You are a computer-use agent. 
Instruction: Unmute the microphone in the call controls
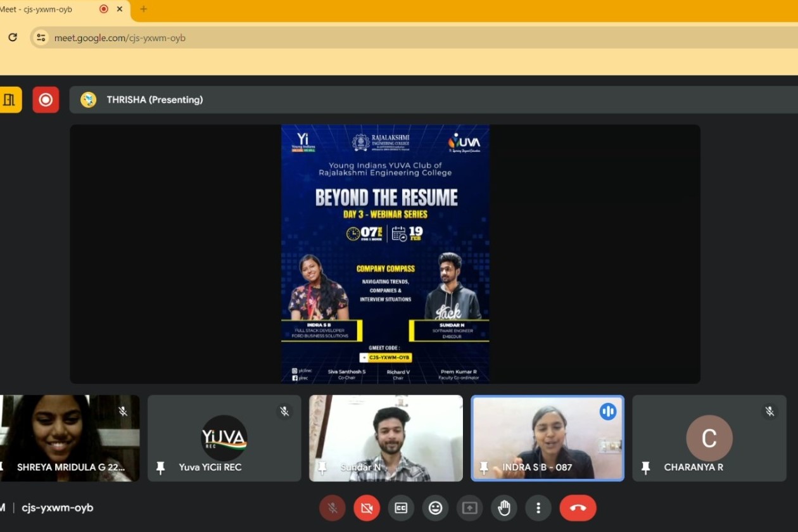[x=332, y=508]
